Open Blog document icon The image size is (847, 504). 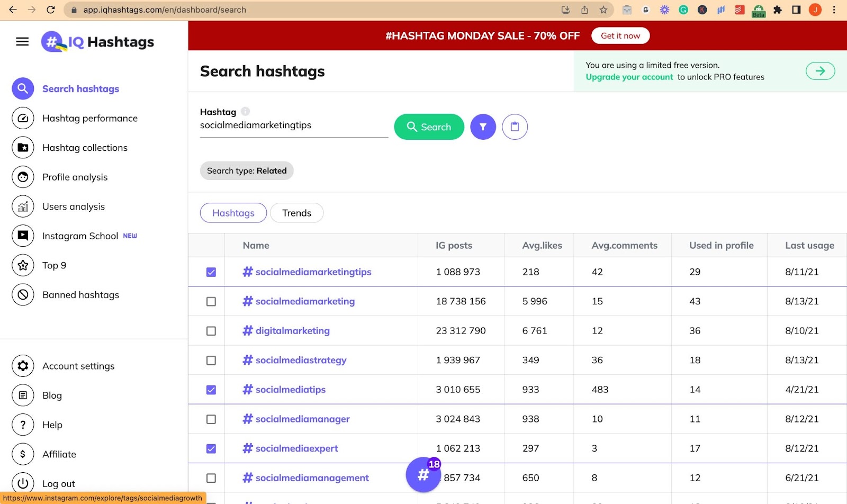point(23,395)
